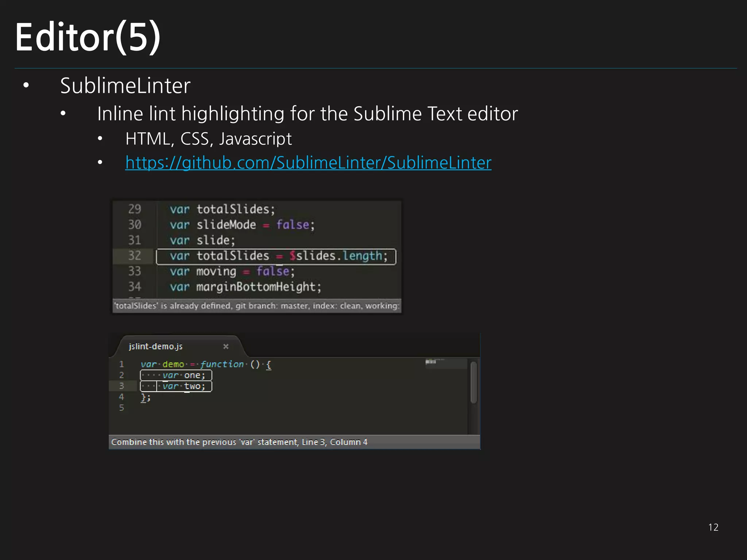The image size is (747, 560).
Task: Click the 'Editor(5)' slide title
Action: click(88, 37)
